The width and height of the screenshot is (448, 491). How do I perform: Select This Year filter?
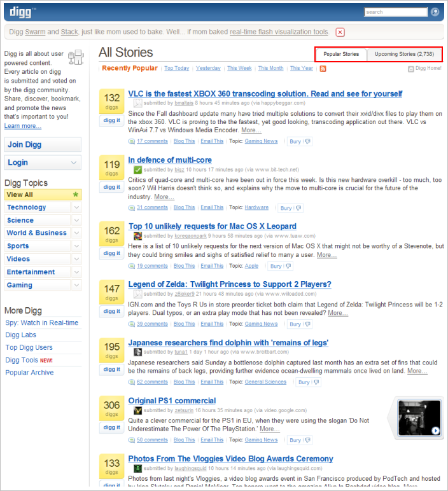[302, 68]
